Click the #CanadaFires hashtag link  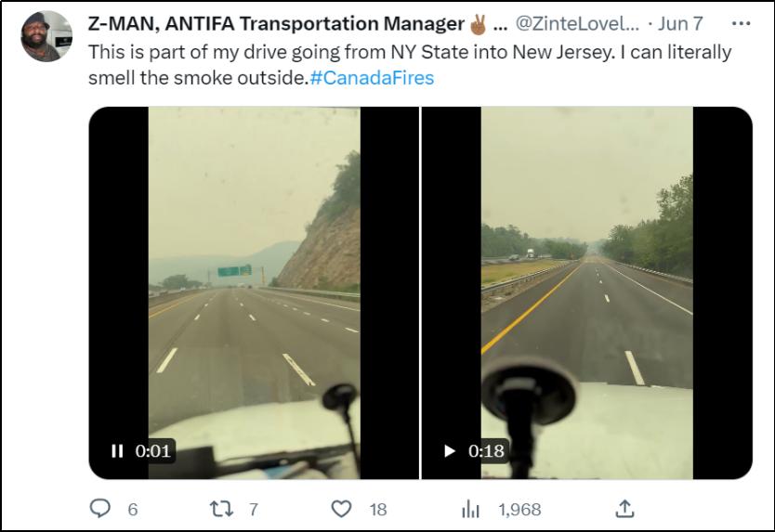(x=371, y=78)
